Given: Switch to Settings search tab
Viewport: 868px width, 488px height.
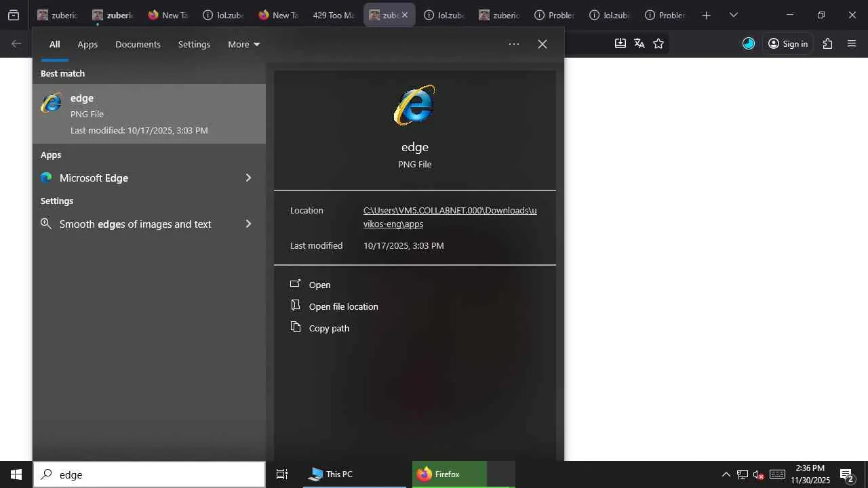Looking at the screenshot, I should pyautogui.click(x=194, y=44).
